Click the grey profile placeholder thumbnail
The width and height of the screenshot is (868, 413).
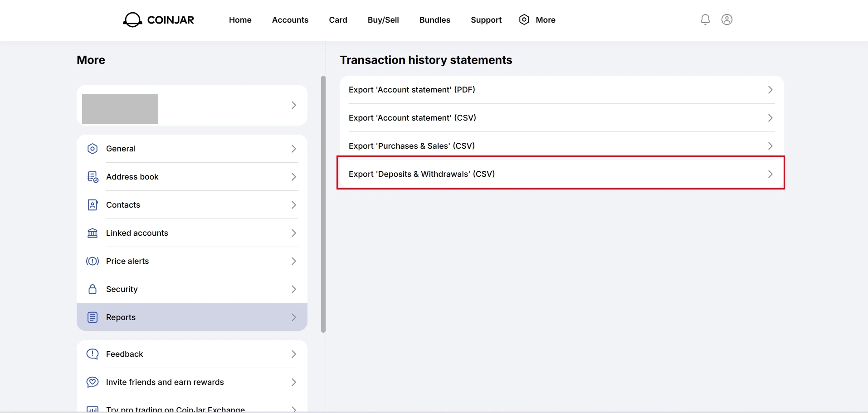[120, 109]
